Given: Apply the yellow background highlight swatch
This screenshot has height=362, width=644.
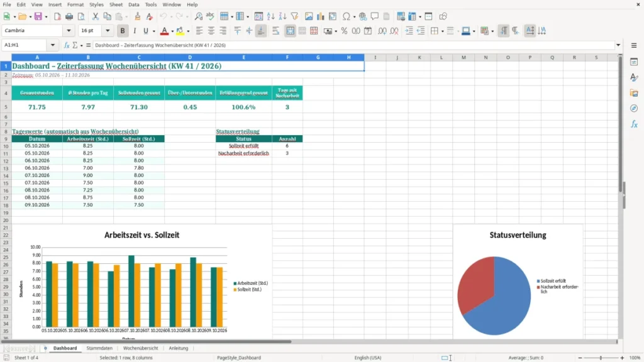Looking at the screenshot, I should tap(180, 31).
